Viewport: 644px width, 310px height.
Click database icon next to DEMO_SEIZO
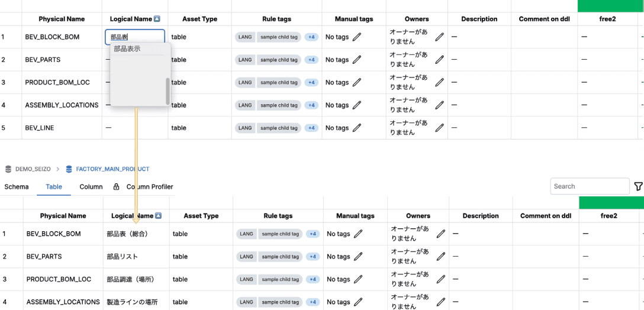pyautogui.click(x=8, y=169)
